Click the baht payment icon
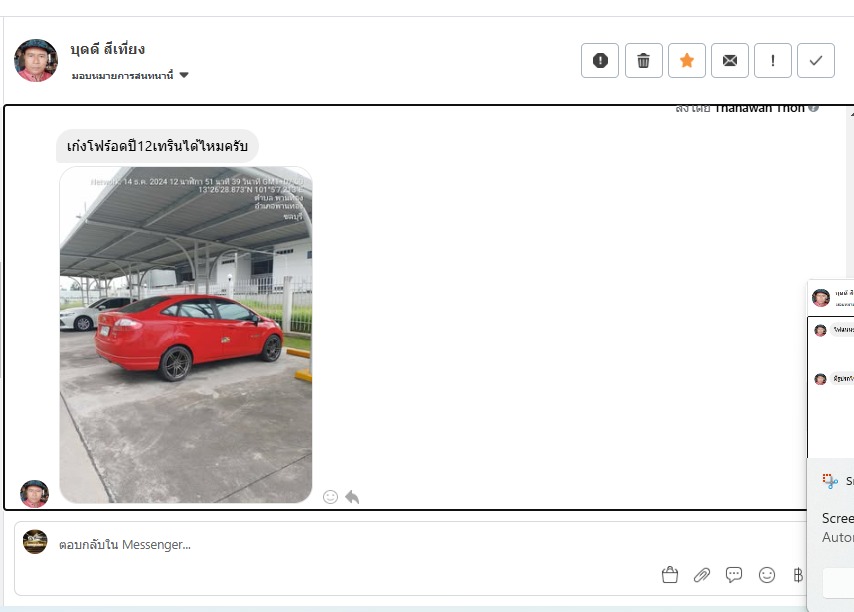Screen dimensions: 854x612 point(798,575)
